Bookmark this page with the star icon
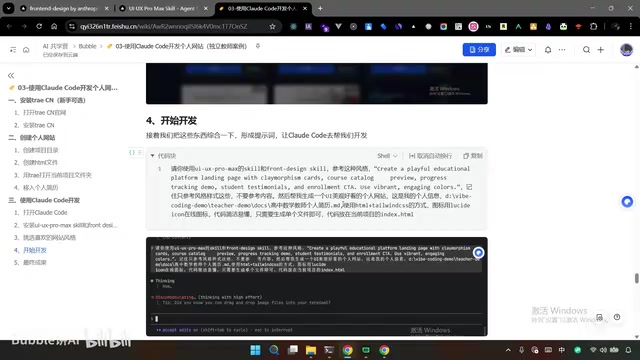This screenshot has width=640, height=360. 272,26
